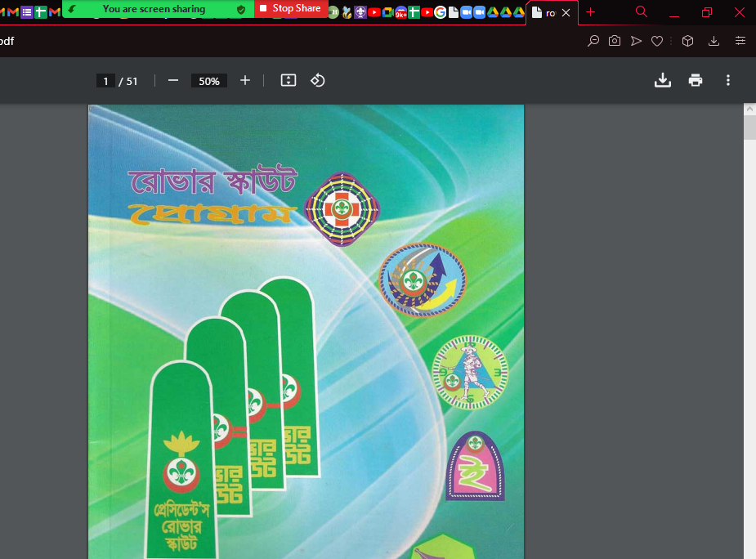Open the browser downloads icon in address bar
This screenshot has height=559, width=756.
tap(714, 41)
